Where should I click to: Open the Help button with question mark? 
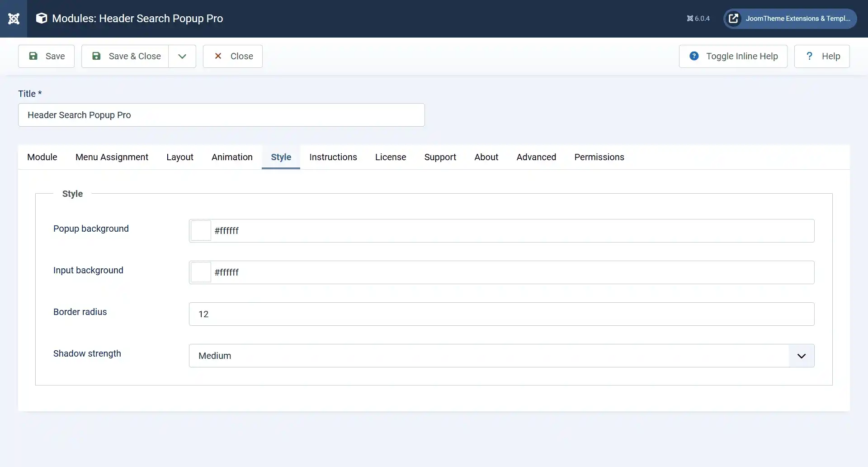click(x=821, y=56)
